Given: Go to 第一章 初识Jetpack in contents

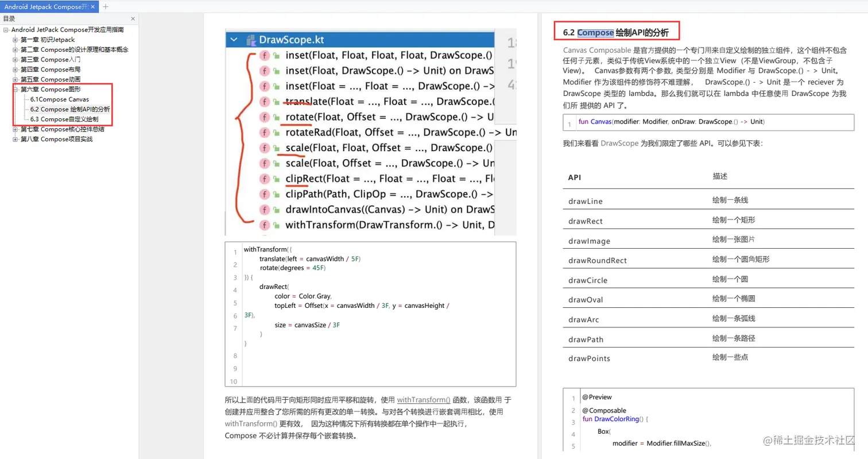Looking at the screenshot, I should tap(48, 40).
